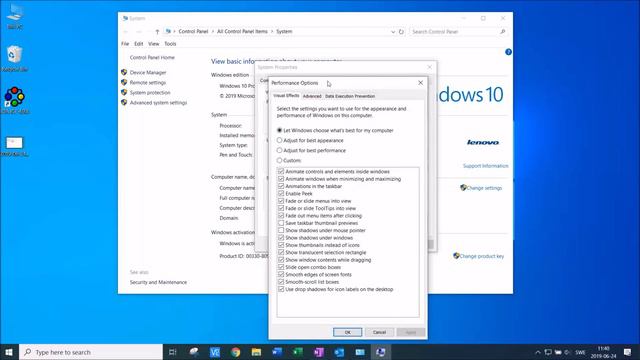Click the disabled Apply button in Performance Options

[411, 332]
